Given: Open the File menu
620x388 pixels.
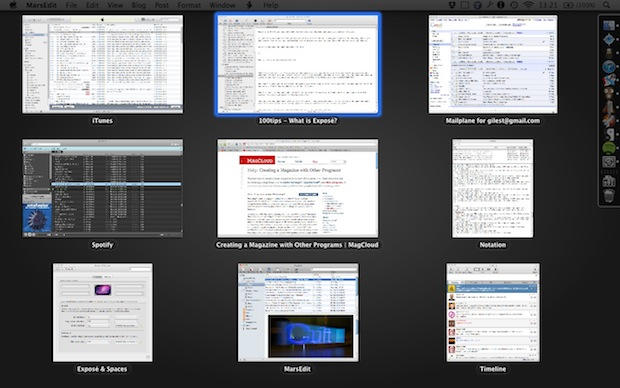Looking at the screenshot, I should coord(71,5).
